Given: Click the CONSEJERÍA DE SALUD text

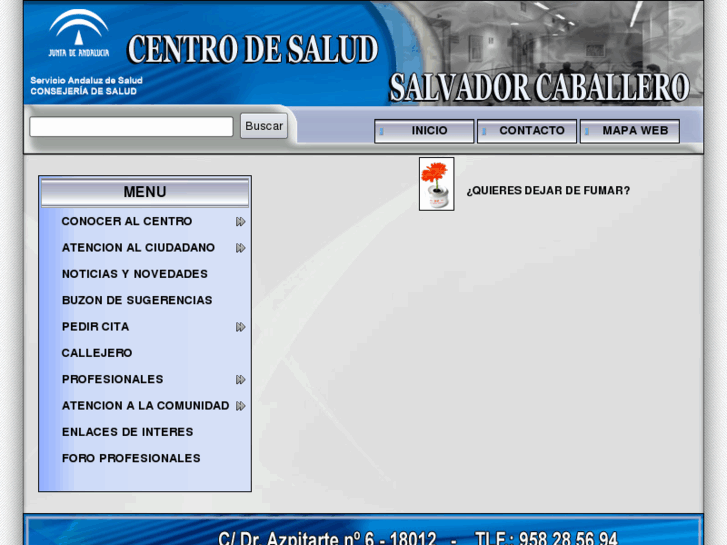Looking at the screenshot, I should coord(83,91).
